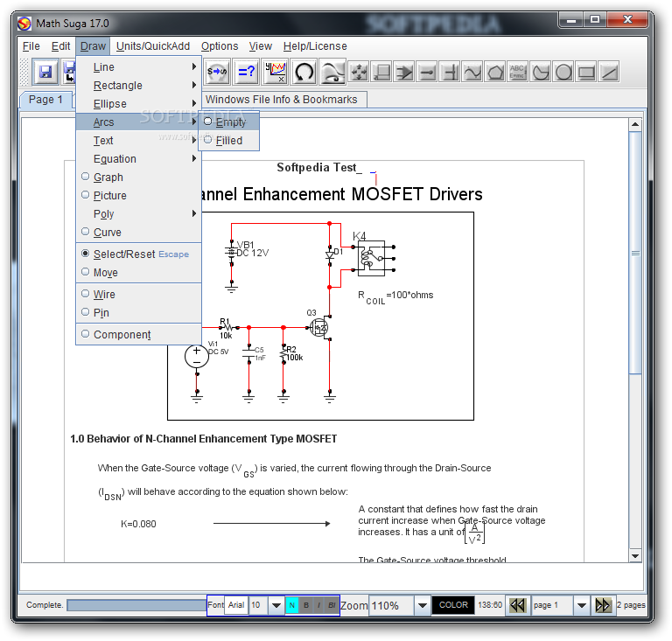Image resolution: width=672 pixels, height=641 pixels.
Task: Click the circular refresh arrow icon
Action: pos(304,72)
